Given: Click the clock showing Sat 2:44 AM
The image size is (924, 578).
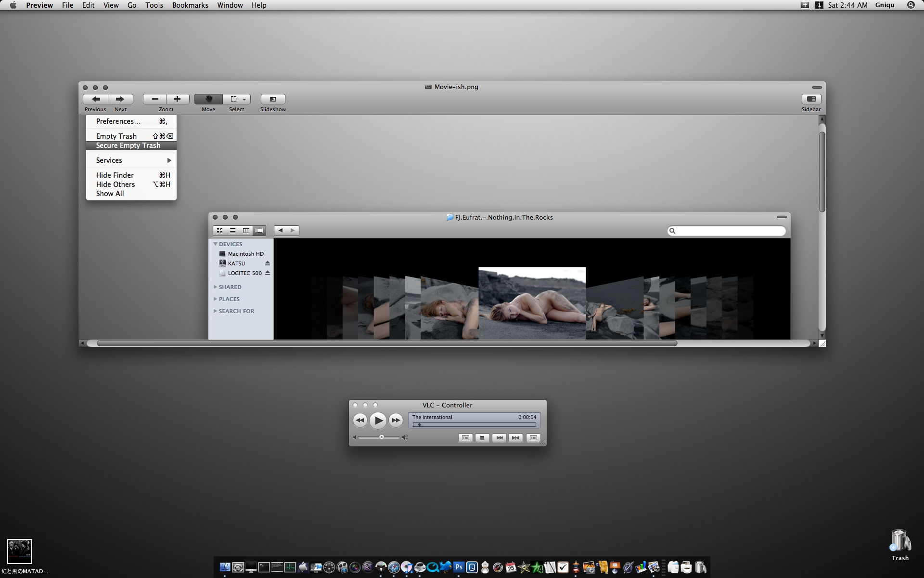Looking at the screenshot, I should tap(847, 5).
